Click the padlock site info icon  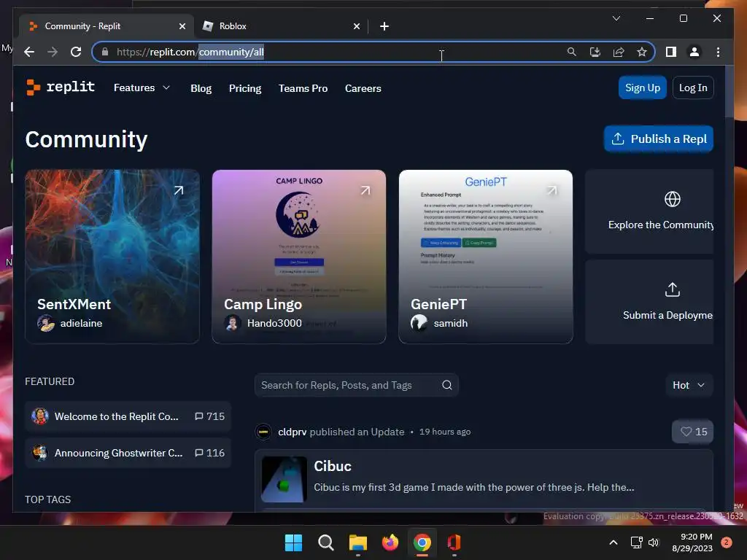[x=105, y=52]
